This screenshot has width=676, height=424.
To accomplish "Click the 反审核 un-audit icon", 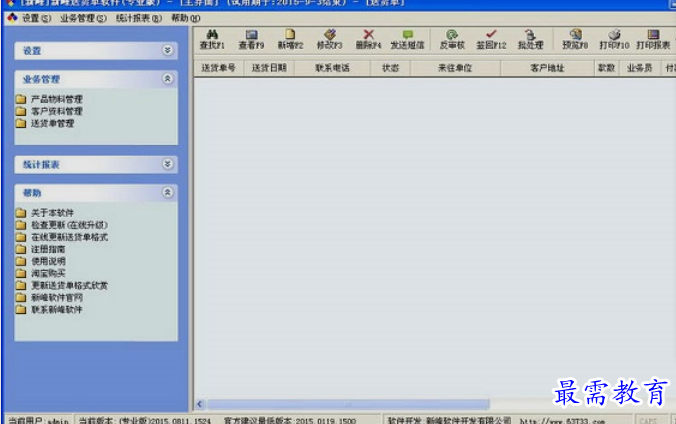I will coord(451,35).
